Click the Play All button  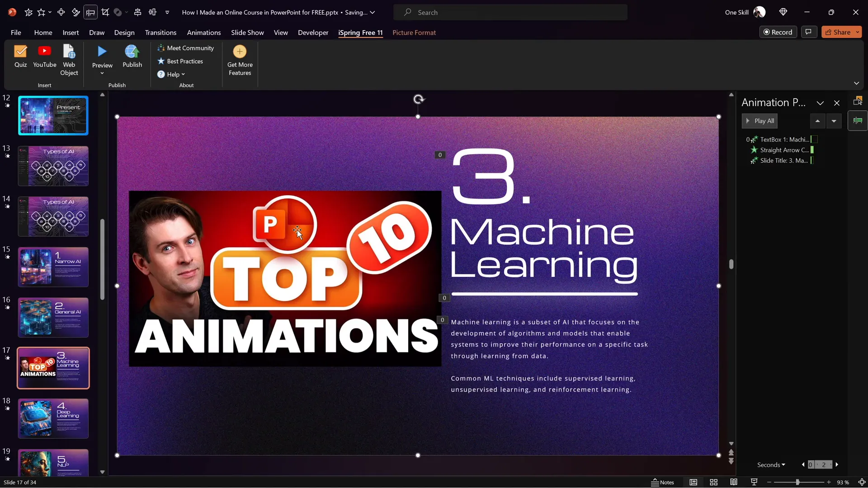[760, 121]
